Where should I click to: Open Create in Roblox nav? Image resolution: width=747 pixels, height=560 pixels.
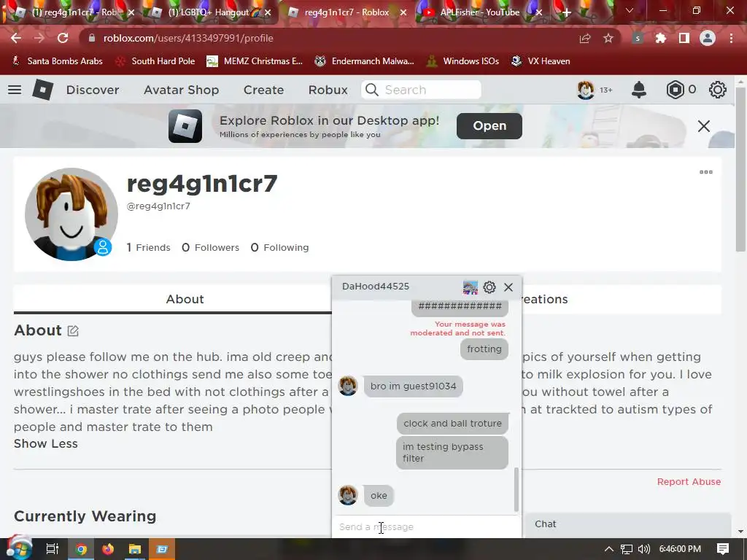pyautogui.click(x=263, y=90)
